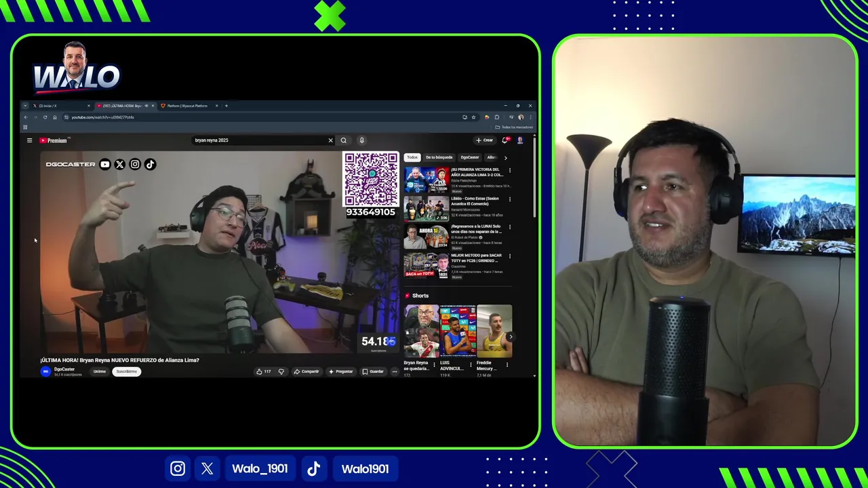
Task: Open options for the Libido Sesion Acustica video
Action: (x=509, y=199)
